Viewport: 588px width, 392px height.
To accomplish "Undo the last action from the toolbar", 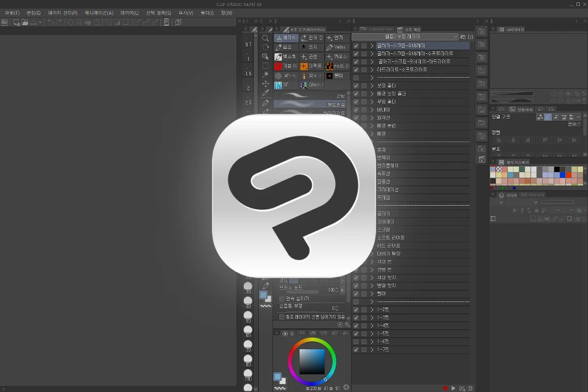I will click(x=50, y=23).
